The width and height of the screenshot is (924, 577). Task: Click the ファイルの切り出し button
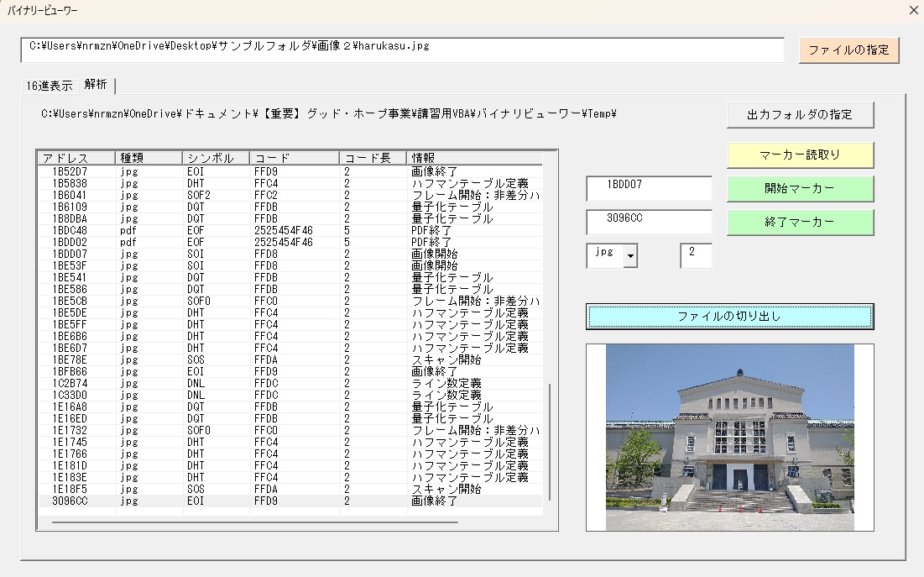tap(729, 317)
